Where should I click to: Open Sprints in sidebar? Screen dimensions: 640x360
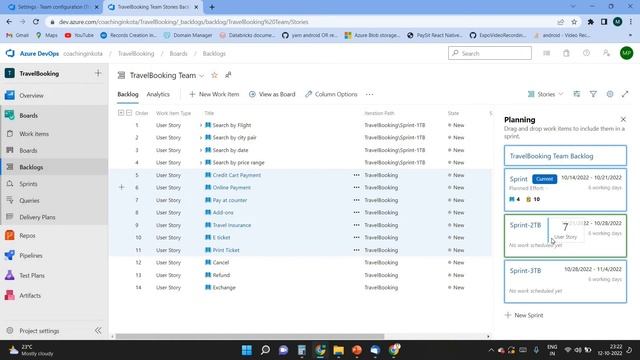pyautogui.click(x=28, y=184)
